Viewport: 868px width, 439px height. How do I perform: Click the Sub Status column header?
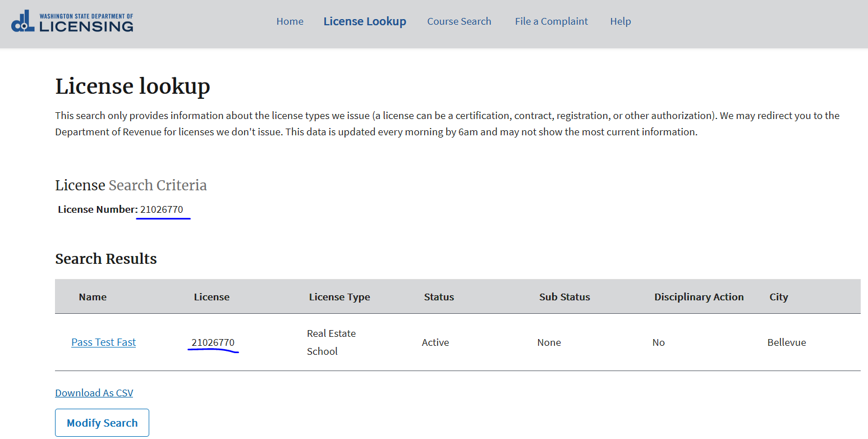[x=564, y=297]
